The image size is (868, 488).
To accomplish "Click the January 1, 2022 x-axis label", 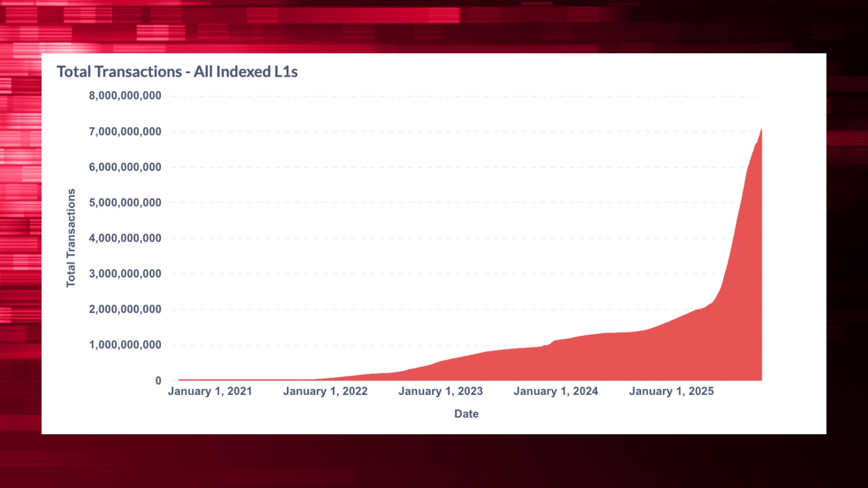I will [x=325, y=391].
